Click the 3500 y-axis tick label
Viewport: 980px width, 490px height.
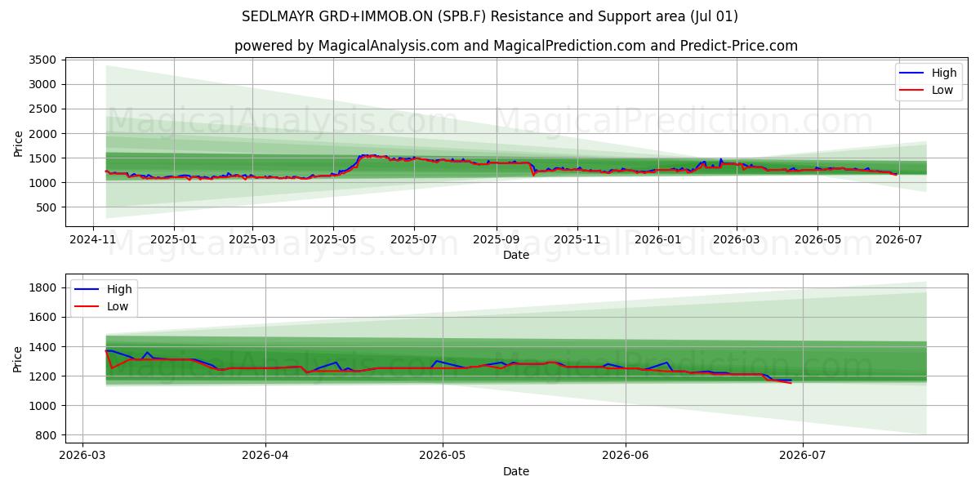click(x=42, y=60)
